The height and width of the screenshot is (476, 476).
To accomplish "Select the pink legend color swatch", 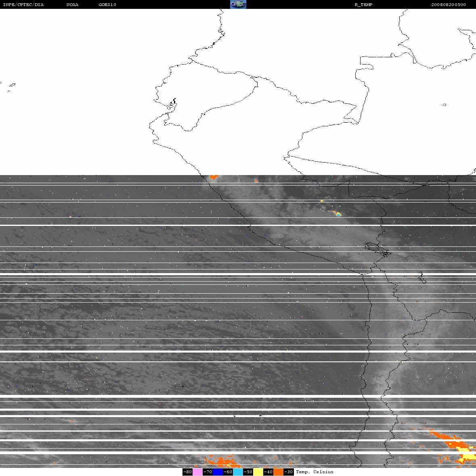I will (197, 472).
